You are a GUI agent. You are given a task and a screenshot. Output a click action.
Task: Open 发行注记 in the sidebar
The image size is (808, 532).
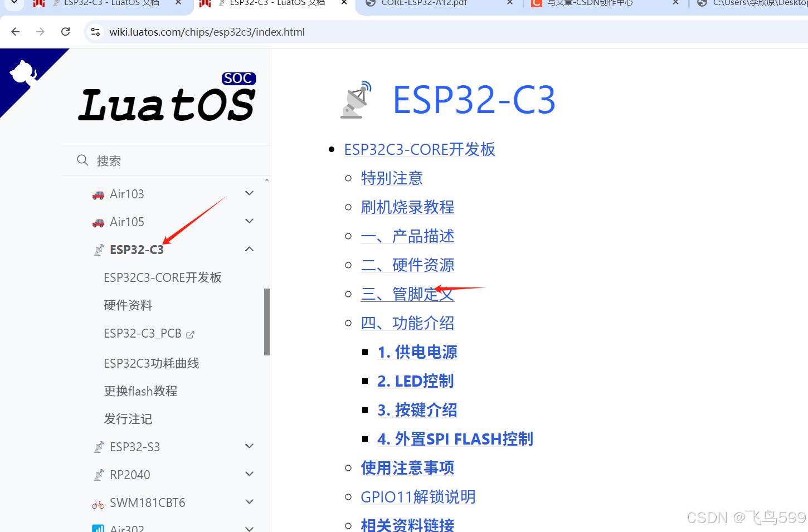[128, 419]
